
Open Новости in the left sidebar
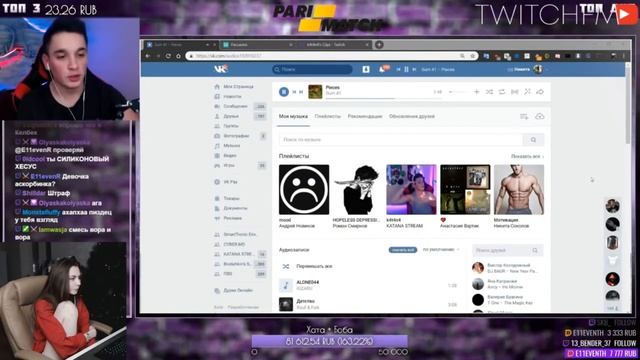click(x=232, y=96)
